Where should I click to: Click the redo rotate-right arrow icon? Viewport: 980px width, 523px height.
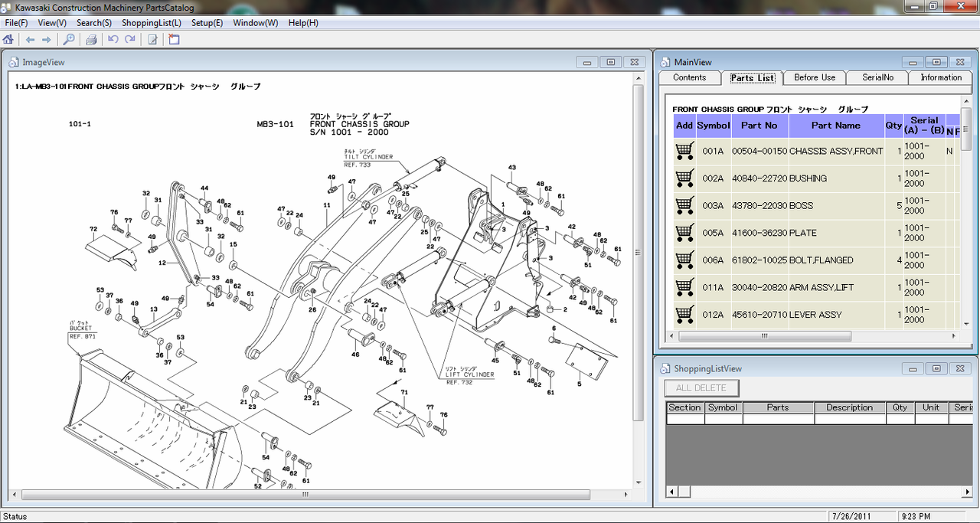click(130, 39)
